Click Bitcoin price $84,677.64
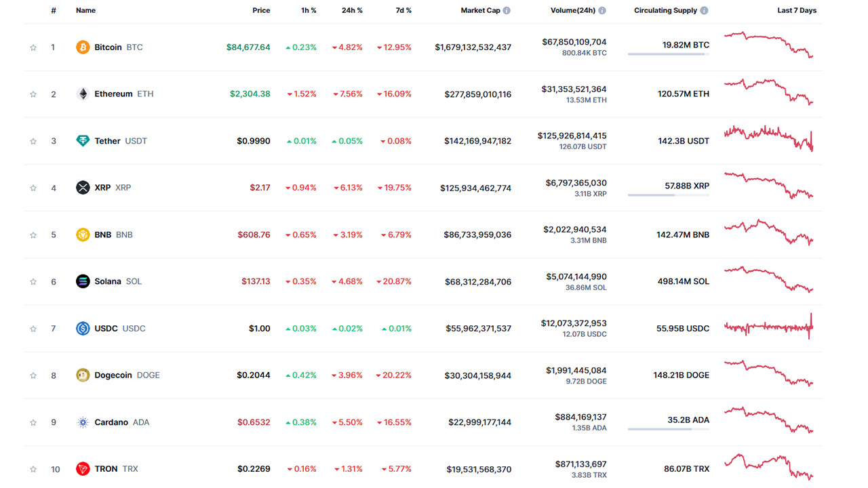Image resolution: width=868 pixels, height=488 pixels. [248, 47]
